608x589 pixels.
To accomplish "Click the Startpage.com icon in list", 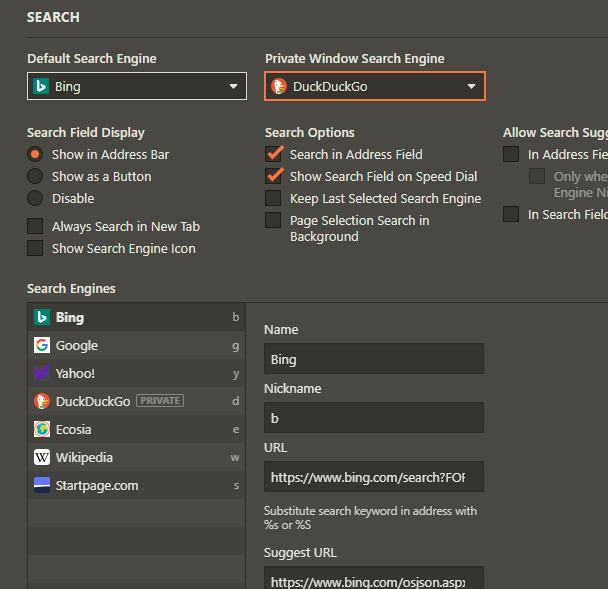I will (42, 485).
